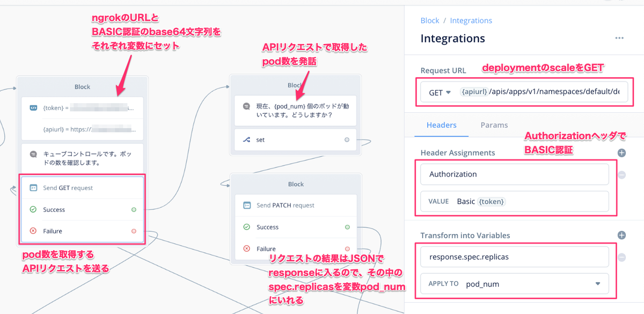Click the Block title above the {token} step
This screenshot has height=314, width=644.
pos(82,86)
